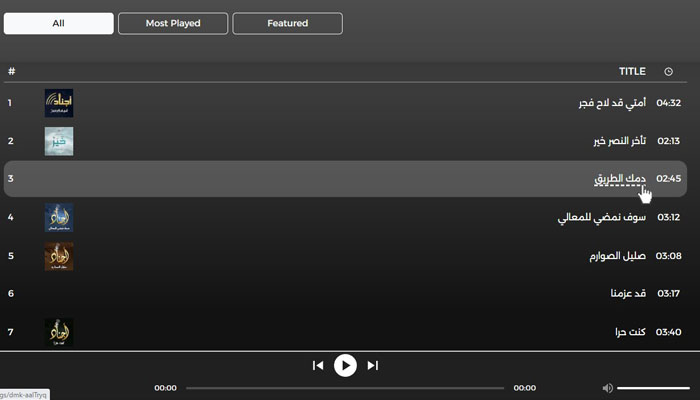Select the All filter tab
Viewport: 700px width, 400px height.
pos(58,23)
